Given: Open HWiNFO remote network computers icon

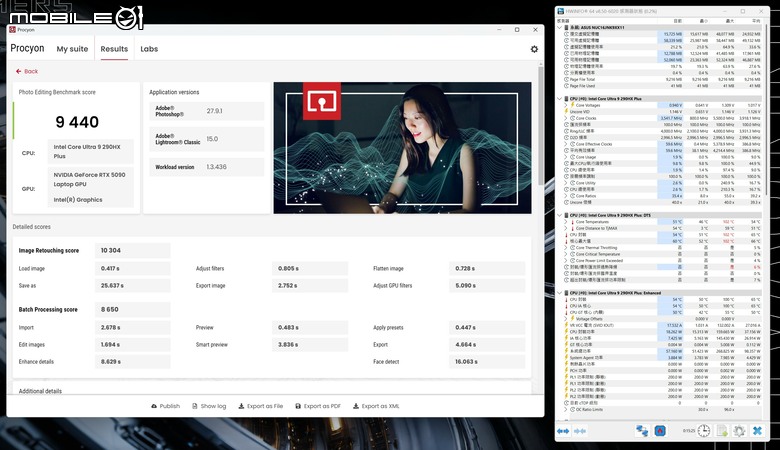Looking at the screenshot, I should coord(642,431).
